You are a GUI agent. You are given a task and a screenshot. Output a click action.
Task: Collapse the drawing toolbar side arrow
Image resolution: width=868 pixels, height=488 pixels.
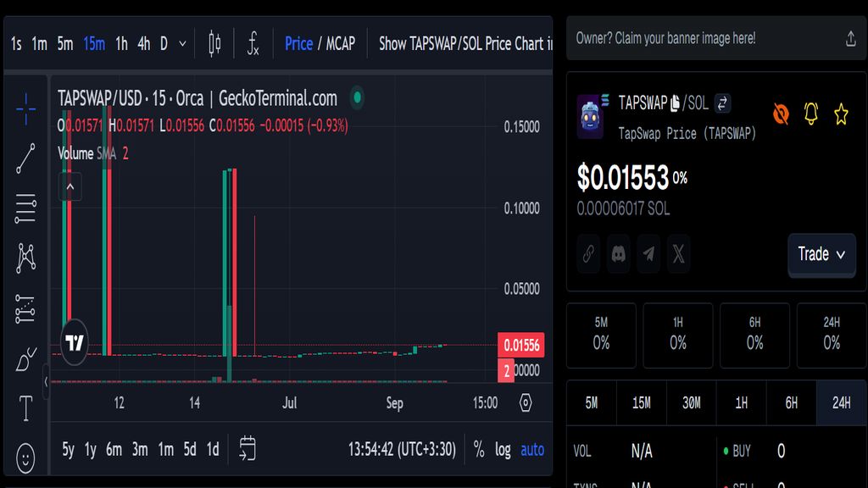tap(46, 380)
